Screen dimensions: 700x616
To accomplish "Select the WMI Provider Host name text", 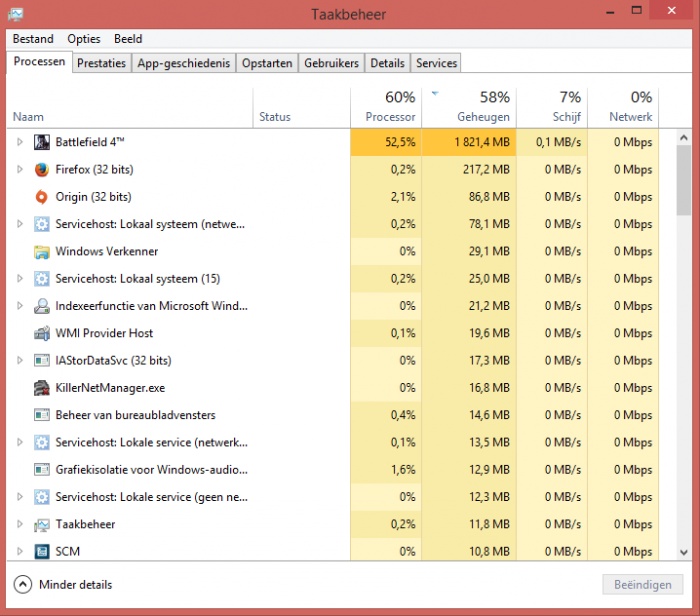I will (x=104, y=333).
